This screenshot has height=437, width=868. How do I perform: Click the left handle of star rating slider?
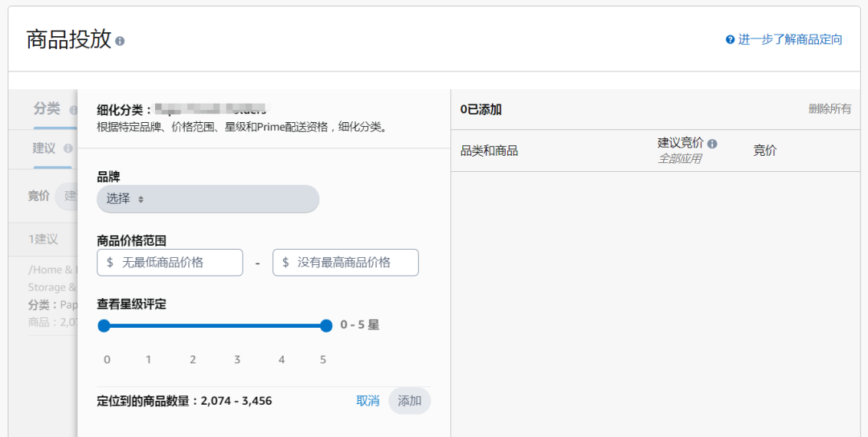pos(104,325)
